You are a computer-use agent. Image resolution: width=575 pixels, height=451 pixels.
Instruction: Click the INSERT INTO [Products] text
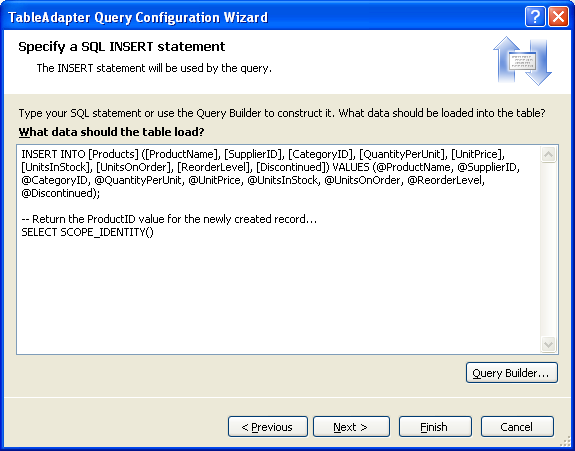point(80,154)
